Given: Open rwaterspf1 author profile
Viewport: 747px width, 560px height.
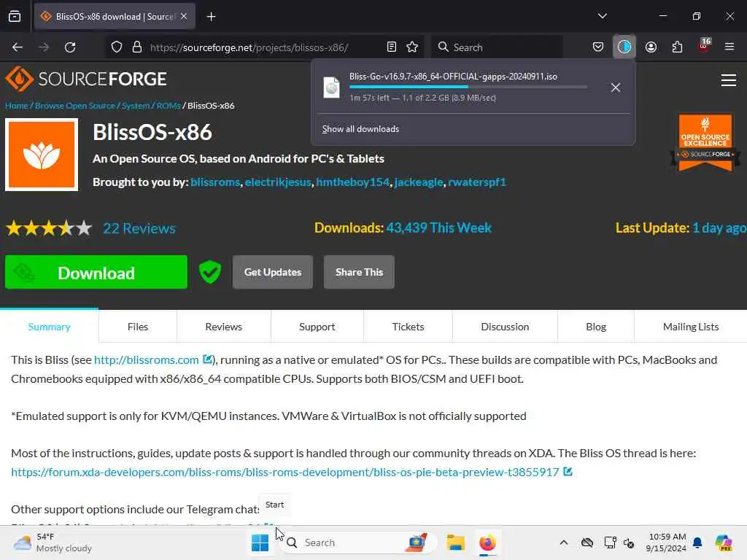Looking at the screenshot, I should tap(477, 182).
